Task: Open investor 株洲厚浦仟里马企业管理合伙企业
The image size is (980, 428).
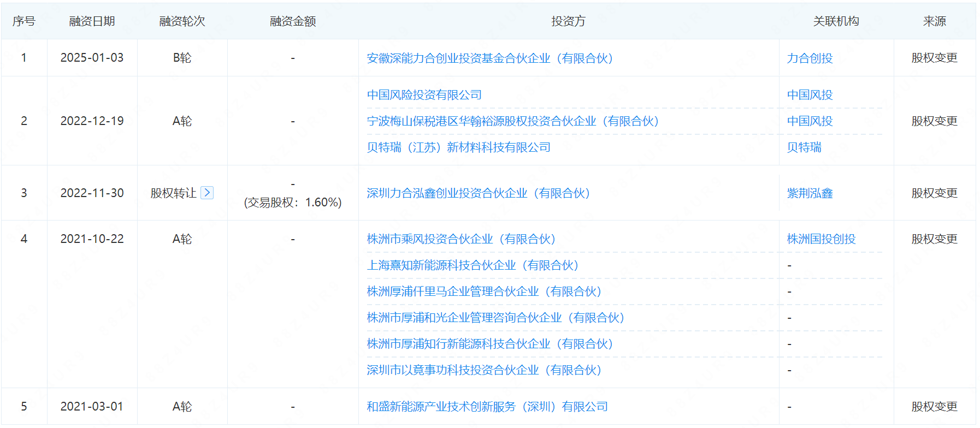Action: pos(485,292)
